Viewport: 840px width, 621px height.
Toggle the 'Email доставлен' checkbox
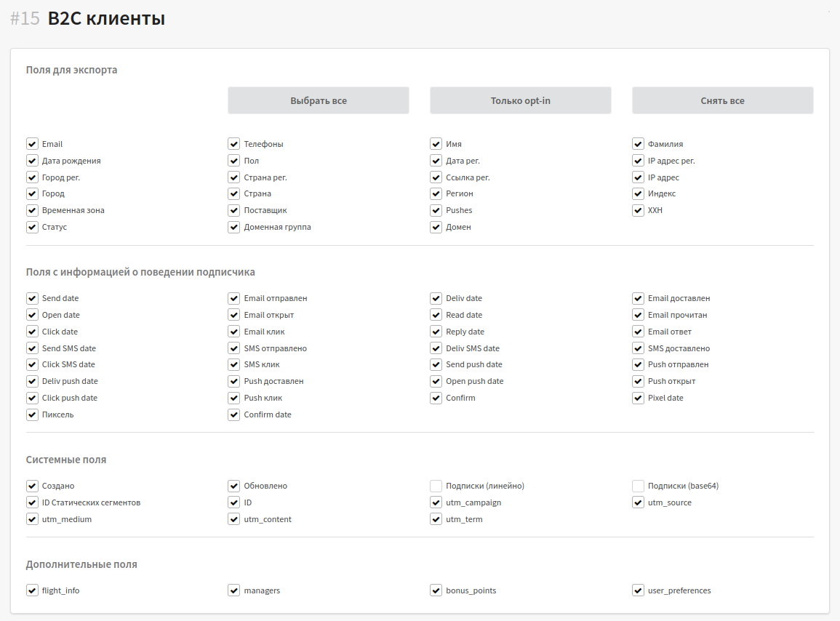tap(638, 298)
